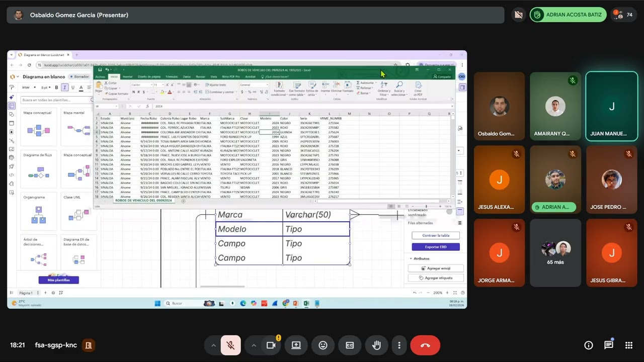The image size is (644, 362).
Task: Open the code icon in Lucidchart sidebar
Action: (x=12, y=175)
